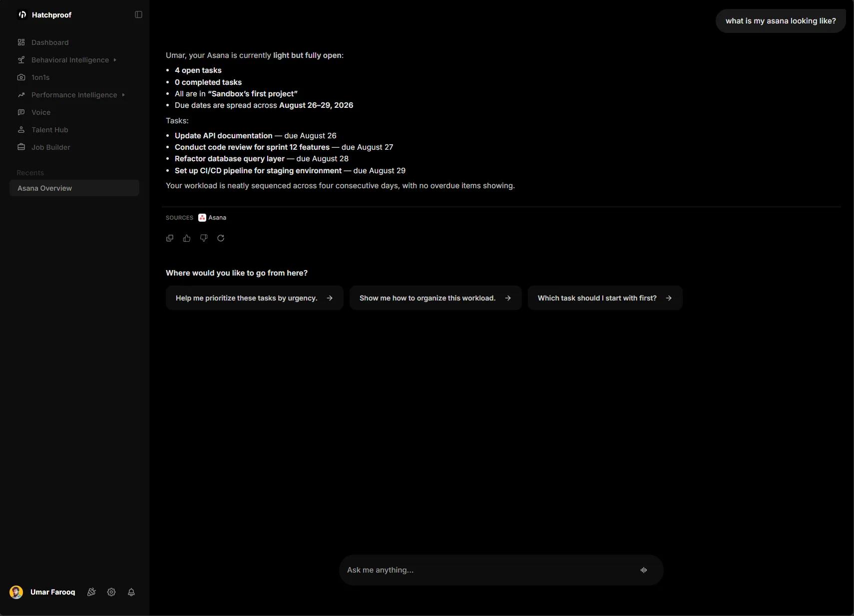Expand the Behavioral Intelligence submenu arrow
The image size is (854, 616).
[x=115, y=60]
